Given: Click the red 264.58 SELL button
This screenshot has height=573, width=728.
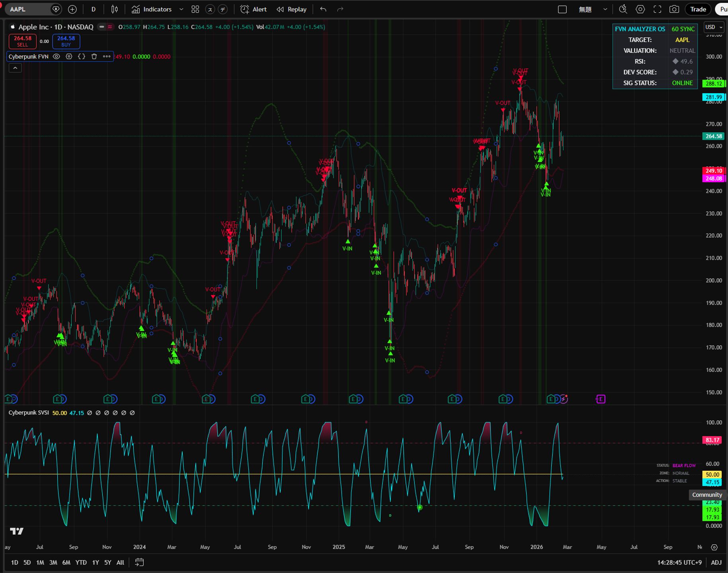Looking at the screenshot, I should (23, 41).
